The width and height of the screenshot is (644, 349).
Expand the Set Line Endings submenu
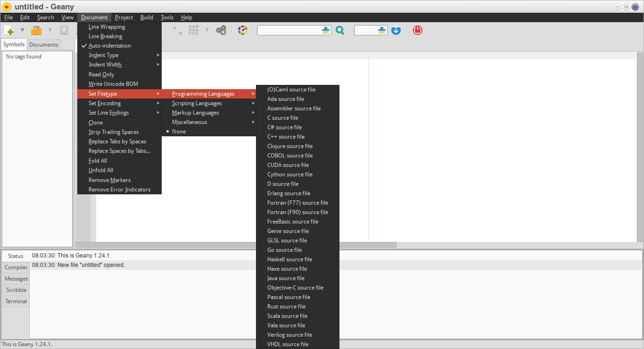point(120,113)
